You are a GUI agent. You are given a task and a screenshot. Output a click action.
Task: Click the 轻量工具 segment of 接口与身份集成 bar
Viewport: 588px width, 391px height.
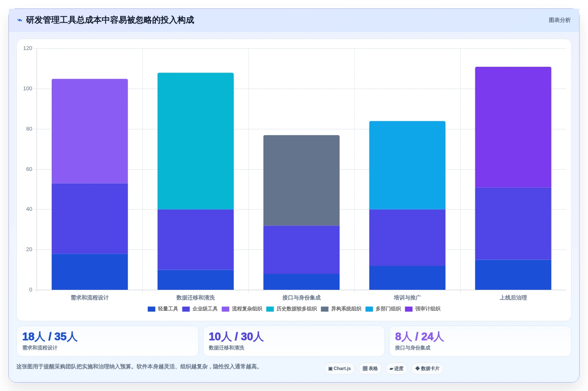tap(301, 282)
